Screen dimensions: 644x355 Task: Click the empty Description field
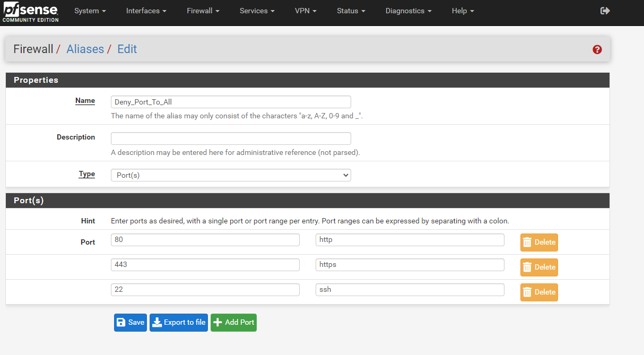click(231, 138)
